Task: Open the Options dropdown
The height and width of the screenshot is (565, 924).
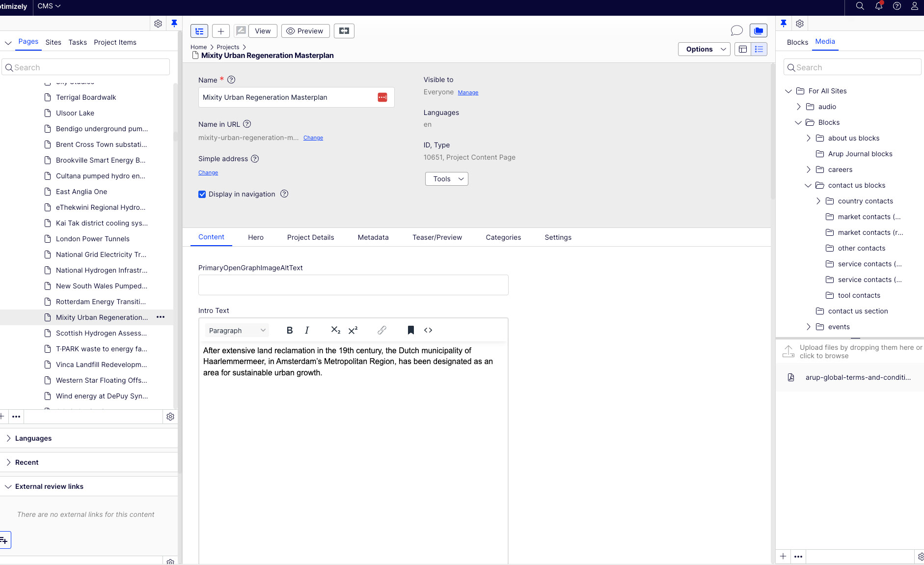Action: (704, 49)
